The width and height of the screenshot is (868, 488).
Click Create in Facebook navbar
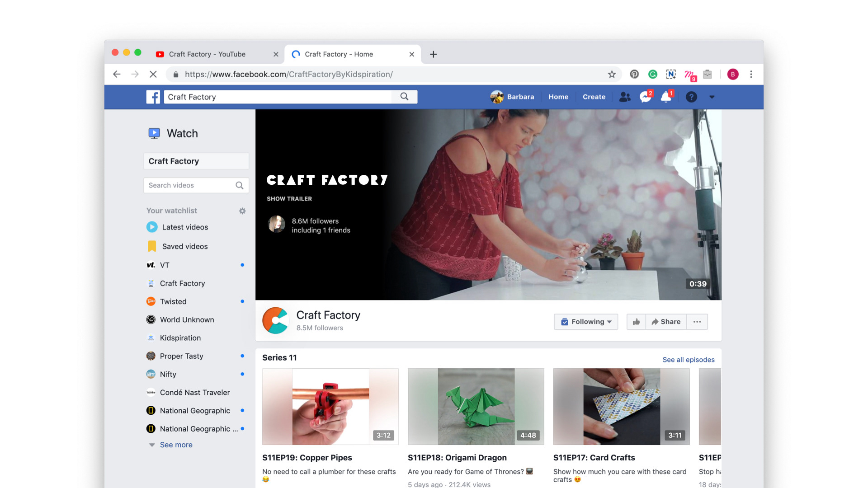[x=594, y=97]
